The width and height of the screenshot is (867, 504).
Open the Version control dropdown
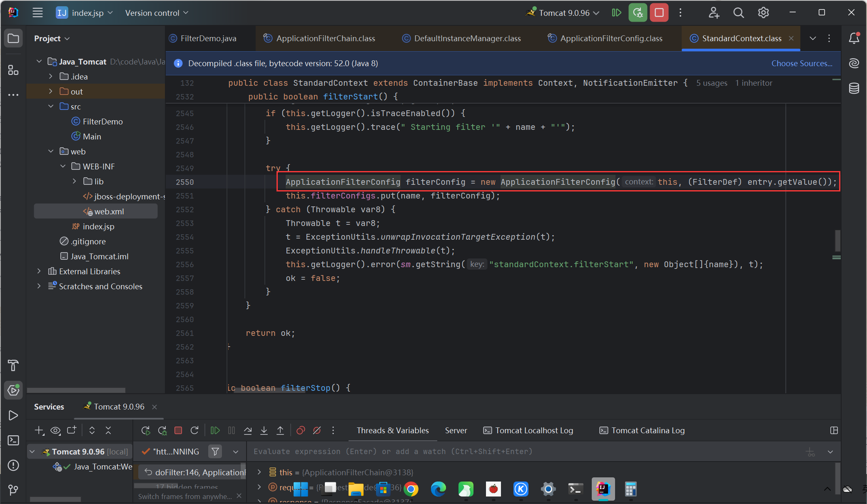tap(157, 13)
